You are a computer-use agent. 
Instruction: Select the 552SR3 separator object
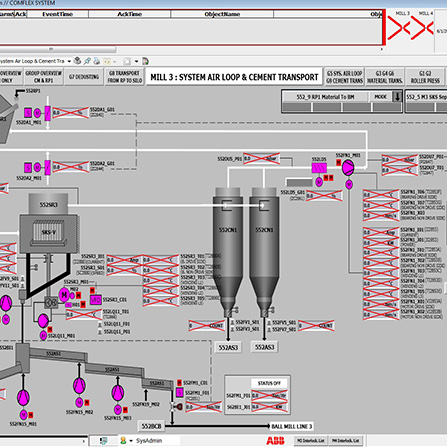48,204
